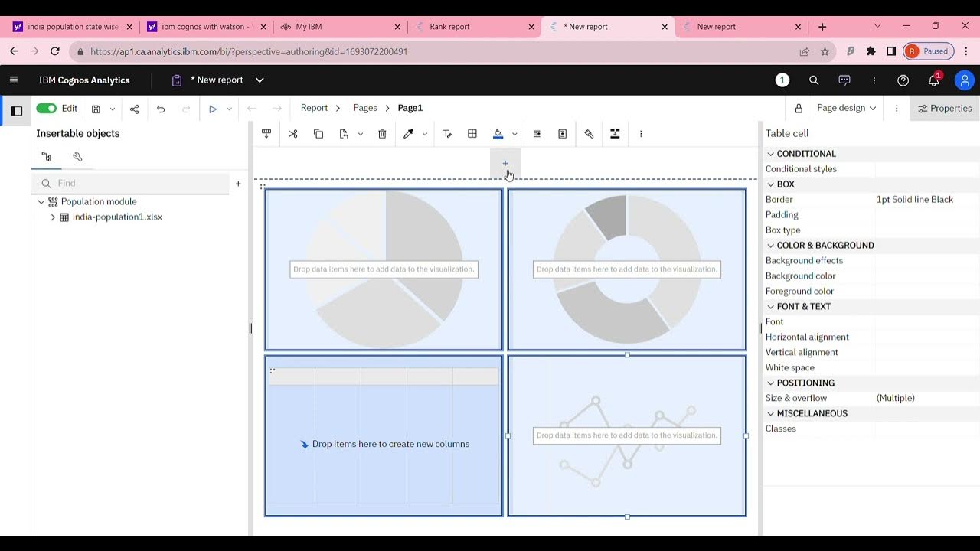Click the Find search field
This screenshot has width=980, height=551.
130,183
